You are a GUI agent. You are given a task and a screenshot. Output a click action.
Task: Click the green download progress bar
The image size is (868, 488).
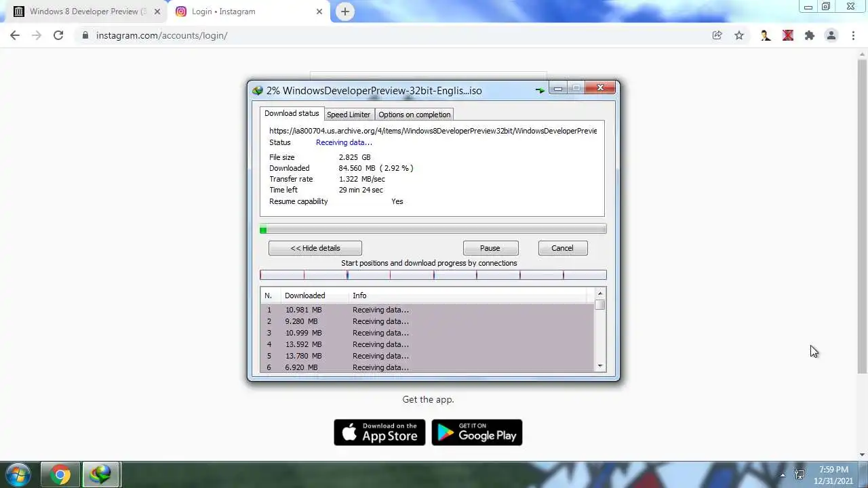[x=433, y=229]
